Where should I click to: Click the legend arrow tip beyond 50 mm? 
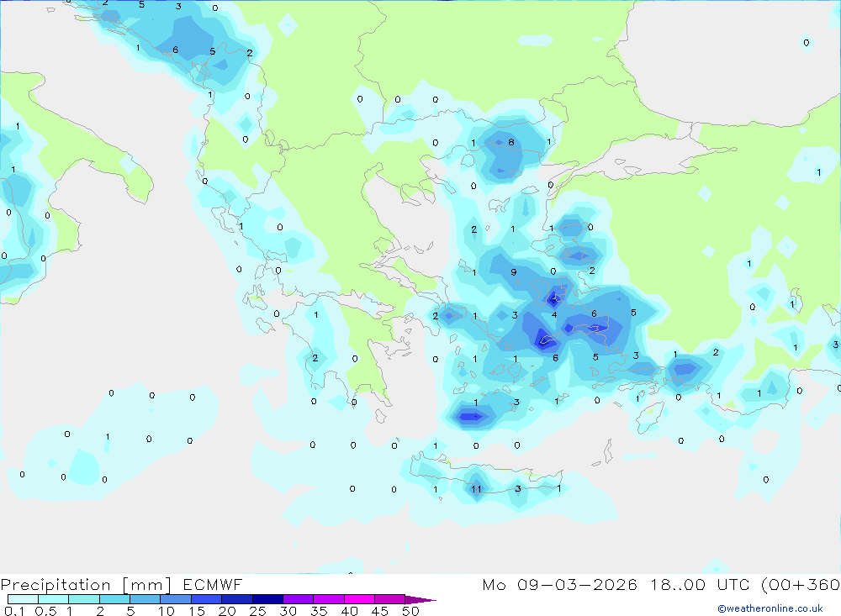(421, 599)
